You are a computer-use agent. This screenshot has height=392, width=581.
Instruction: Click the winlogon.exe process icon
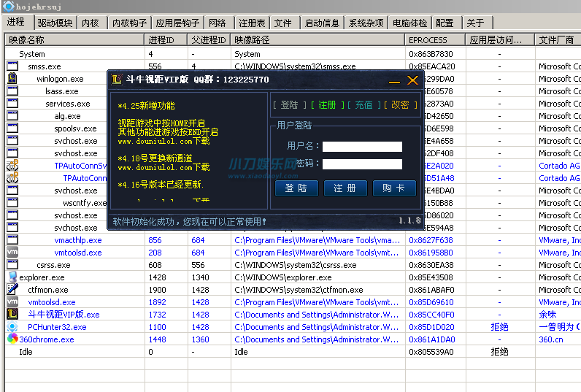pos(12,78)
